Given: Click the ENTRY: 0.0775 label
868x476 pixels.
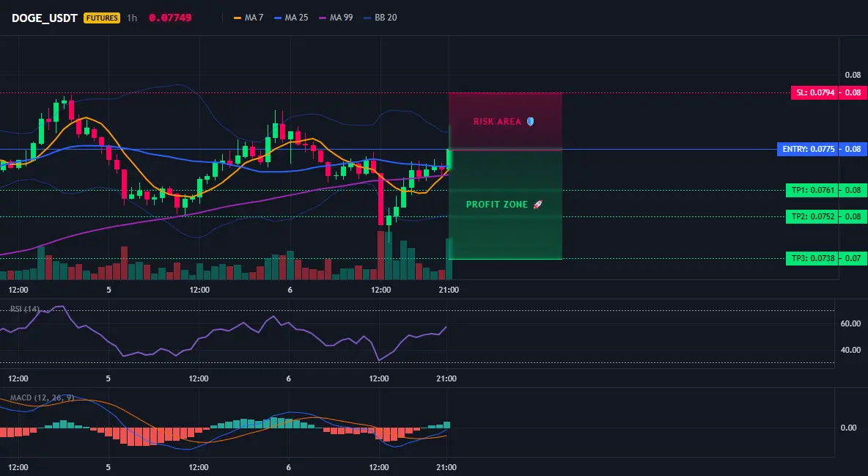Looking at the screenshot, I should (808, 149).
